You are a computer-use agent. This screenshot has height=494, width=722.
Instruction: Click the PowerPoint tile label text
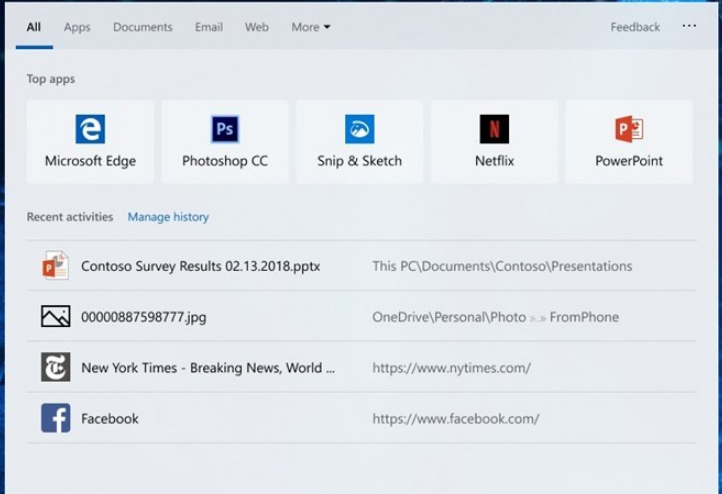[x=629, y=161]
